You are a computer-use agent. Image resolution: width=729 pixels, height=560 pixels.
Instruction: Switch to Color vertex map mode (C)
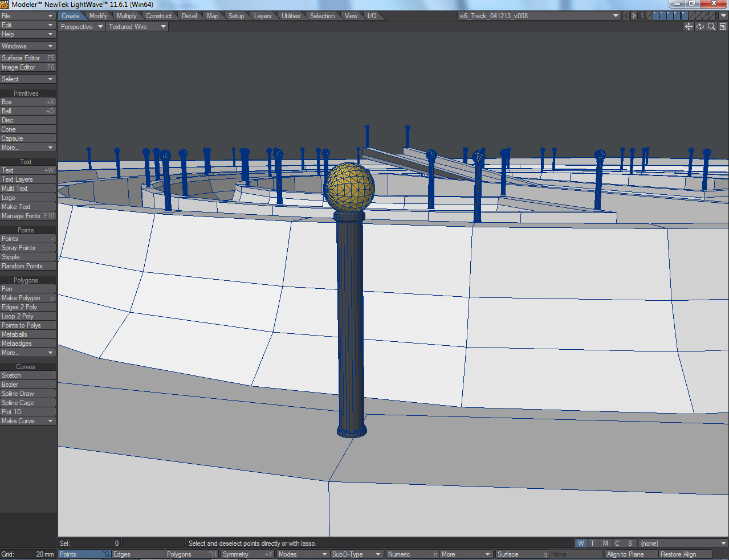pos(617,543)
